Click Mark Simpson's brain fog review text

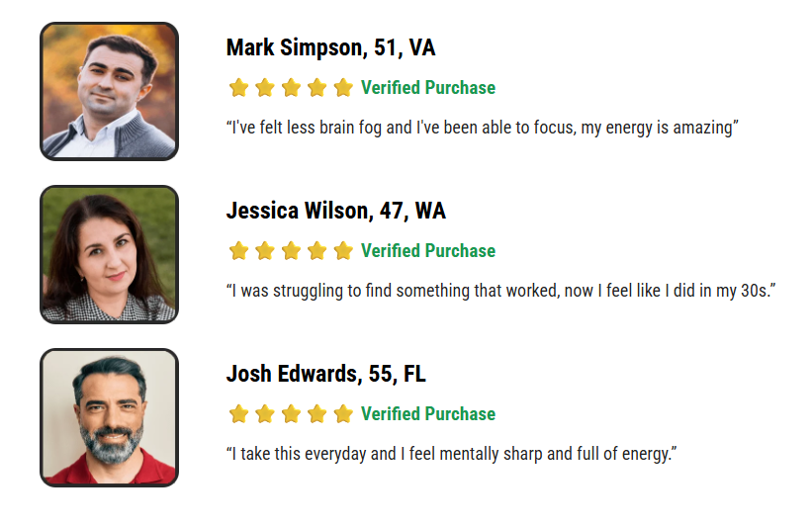point(483,128)
